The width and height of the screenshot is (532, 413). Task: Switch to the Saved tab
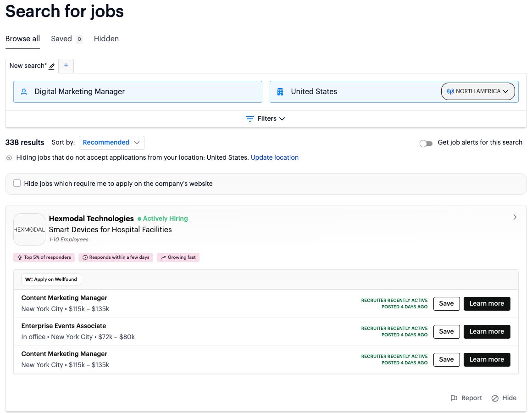[66, 39]
